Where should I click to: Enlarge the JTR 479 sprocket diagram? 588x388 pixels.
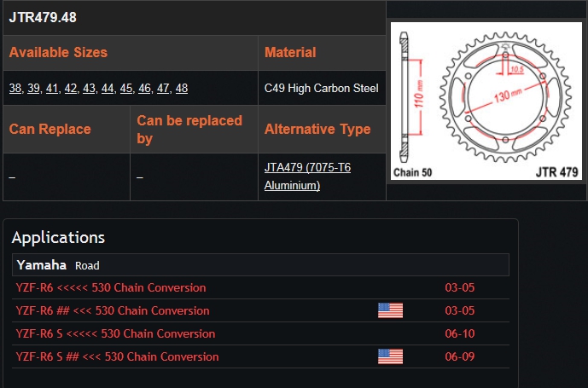pyautogui.click(x=486, y=101)
